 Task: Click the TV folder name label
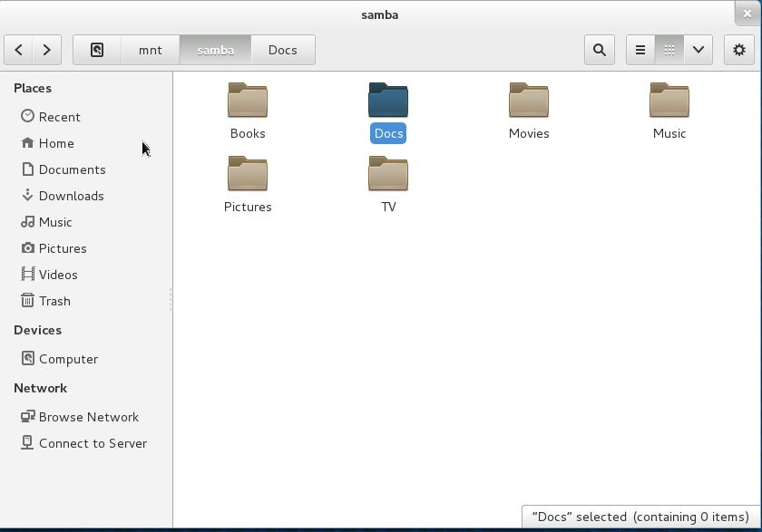coord(388,207)
